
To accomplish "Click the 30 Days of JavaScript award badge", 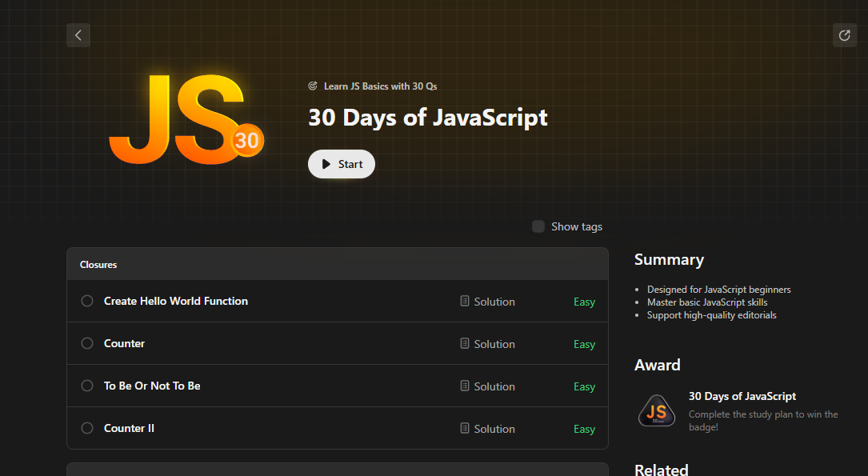I will 657,410.
